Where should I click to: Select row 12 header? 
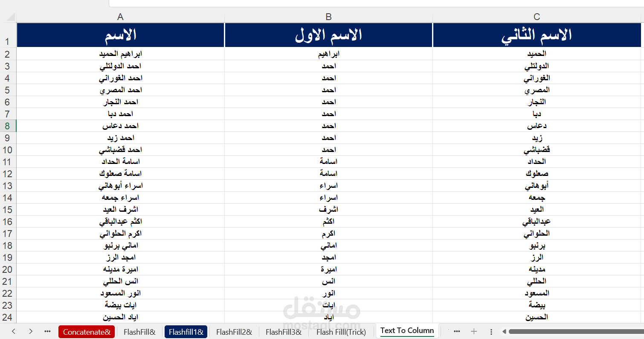click(8, 174)
